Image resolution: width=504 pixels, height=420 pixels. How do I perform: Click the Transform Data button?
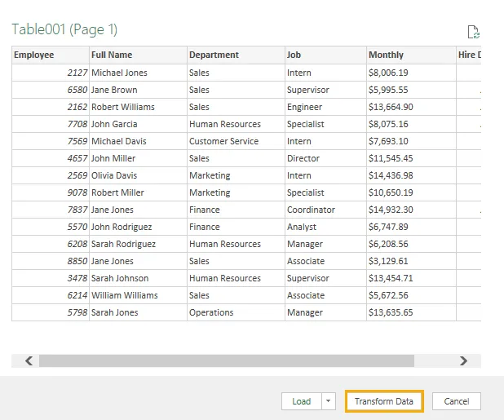pos(384,401)
